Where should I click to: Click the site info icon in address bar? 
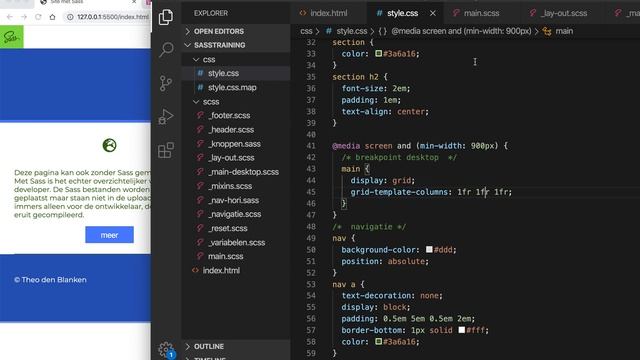[x=70, y=17]
